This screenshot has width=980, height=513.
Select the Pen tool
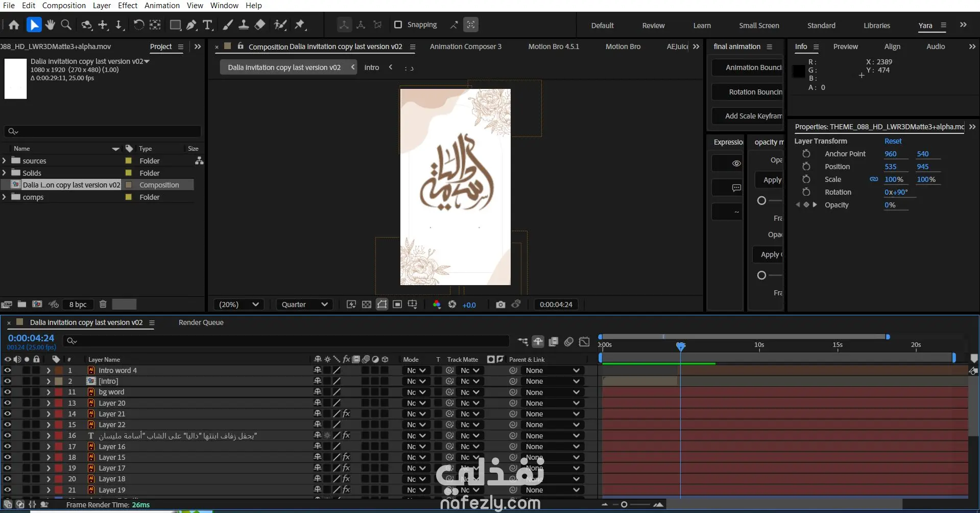192,25
